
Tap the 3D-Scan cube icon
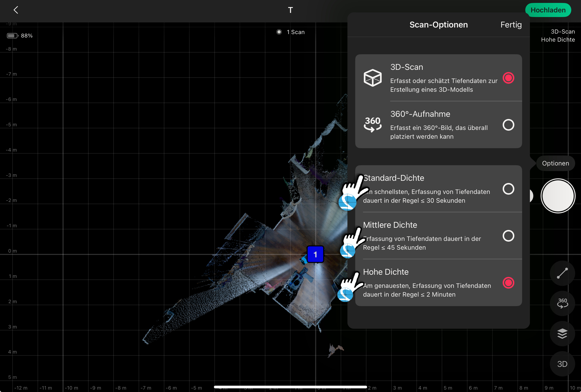(372, 78)
